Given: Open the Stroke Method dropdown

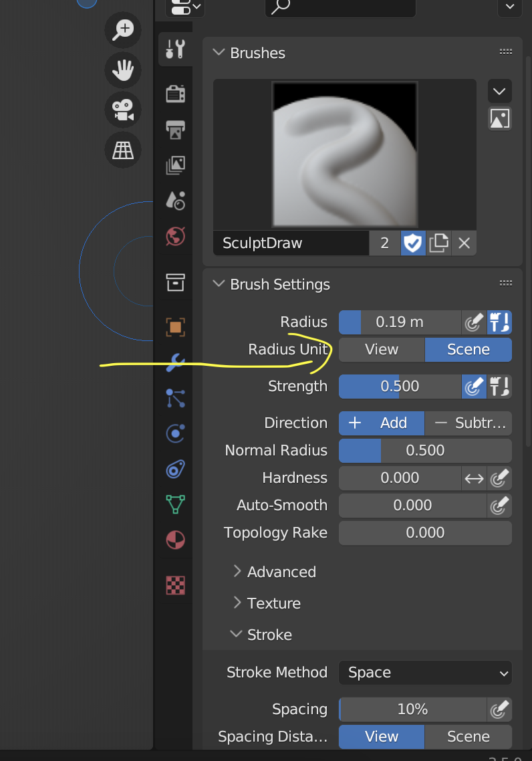Looking at the screenshot, I should (425, 673).
